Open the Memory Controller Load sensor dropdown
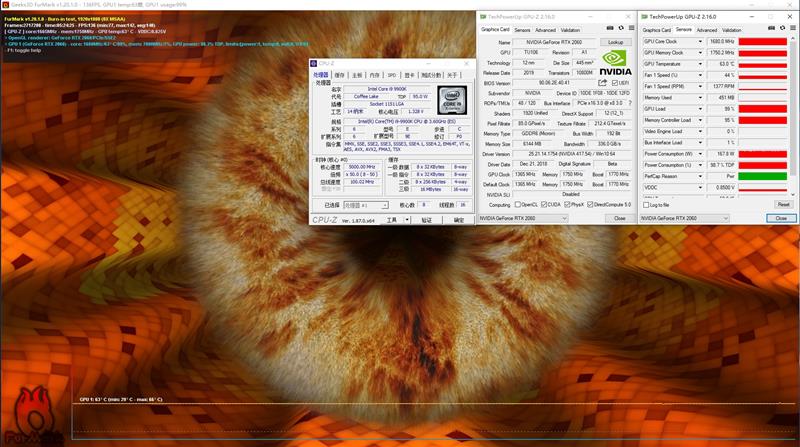The image size is (800, 447). (700, 120)
